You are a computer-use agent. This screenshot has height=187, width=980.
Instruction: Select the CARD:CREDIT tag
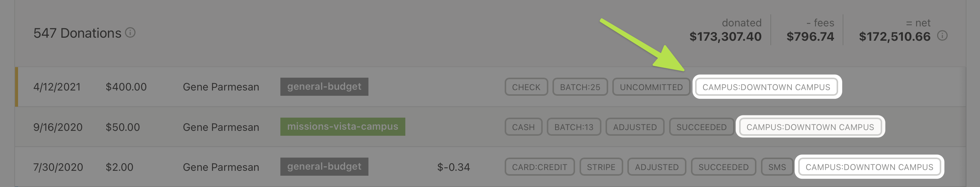click(539, 167)
